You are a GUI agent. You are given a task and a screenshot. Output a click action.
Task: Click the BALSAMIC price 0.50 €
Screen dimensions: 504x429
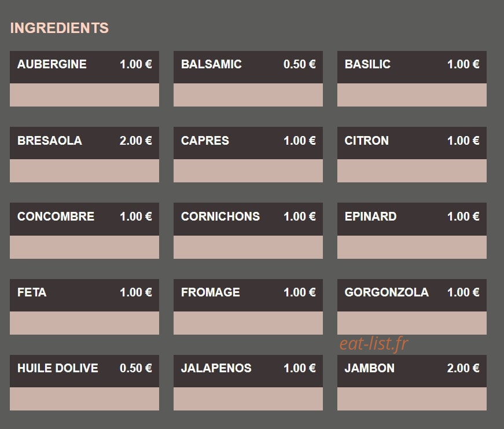click(x=299, y=64)
